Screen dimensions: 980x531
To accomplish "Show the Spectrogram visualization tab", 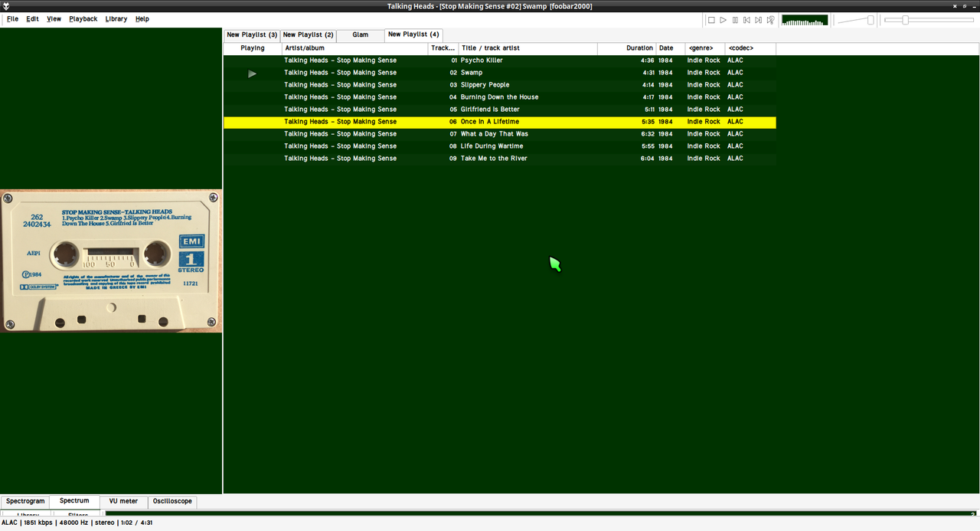I will (x=25, y=502).
